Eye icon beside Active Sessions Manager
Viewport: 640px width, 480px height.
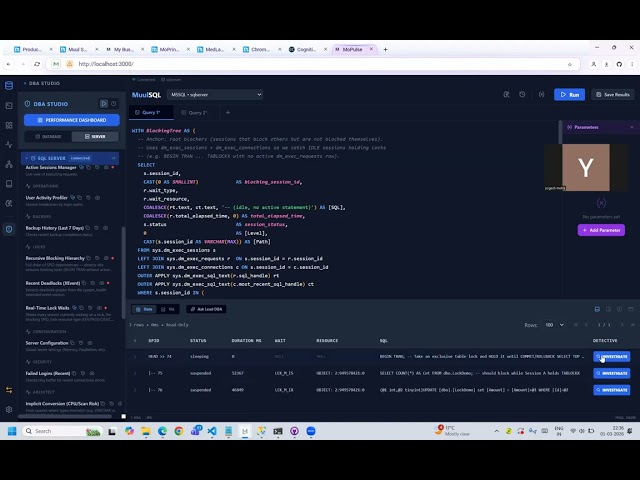[106, 167]
